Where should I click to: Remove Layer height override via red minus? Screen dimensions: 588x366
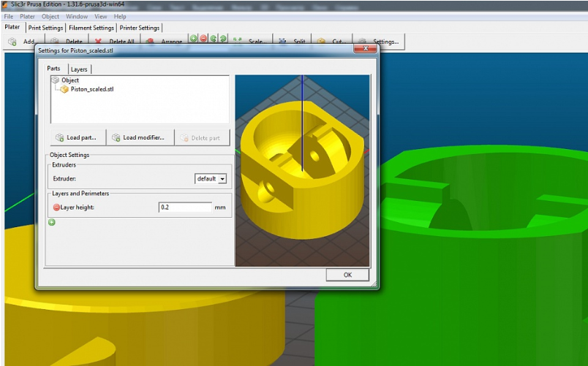click(56, 207)
